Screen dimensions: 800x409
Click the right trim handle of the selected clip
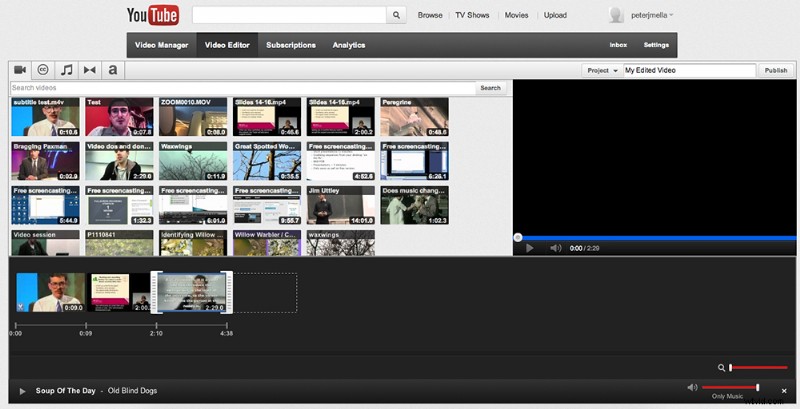tap(229, 292)
